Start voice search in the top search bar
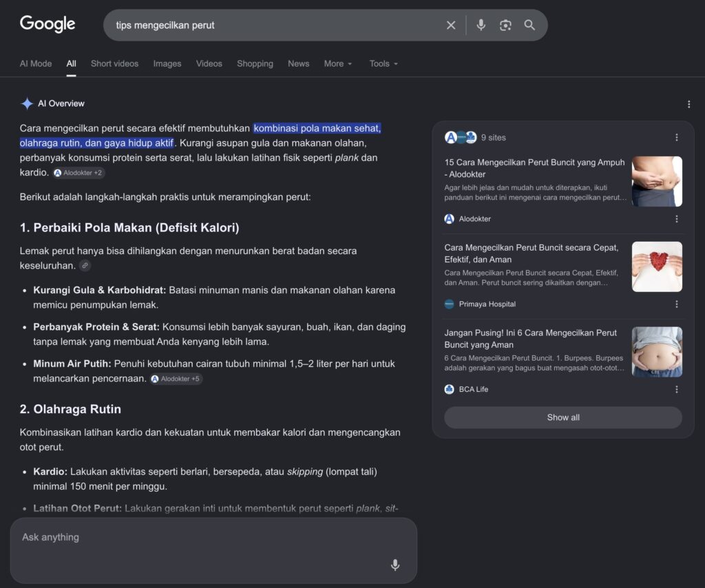 [x=481, y=25]
